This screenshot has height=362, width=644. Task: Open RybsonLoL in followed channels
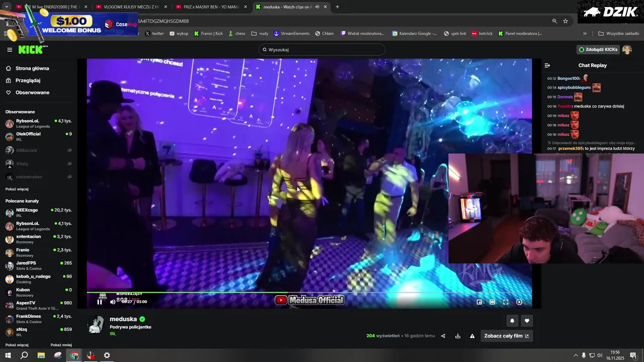pos(39,123)
